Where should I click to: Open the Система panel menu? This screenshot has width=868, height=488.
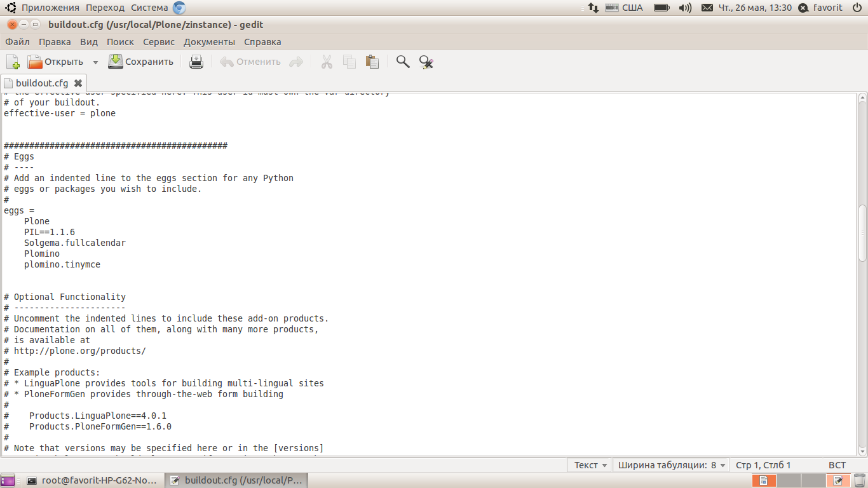click(149, 8)
